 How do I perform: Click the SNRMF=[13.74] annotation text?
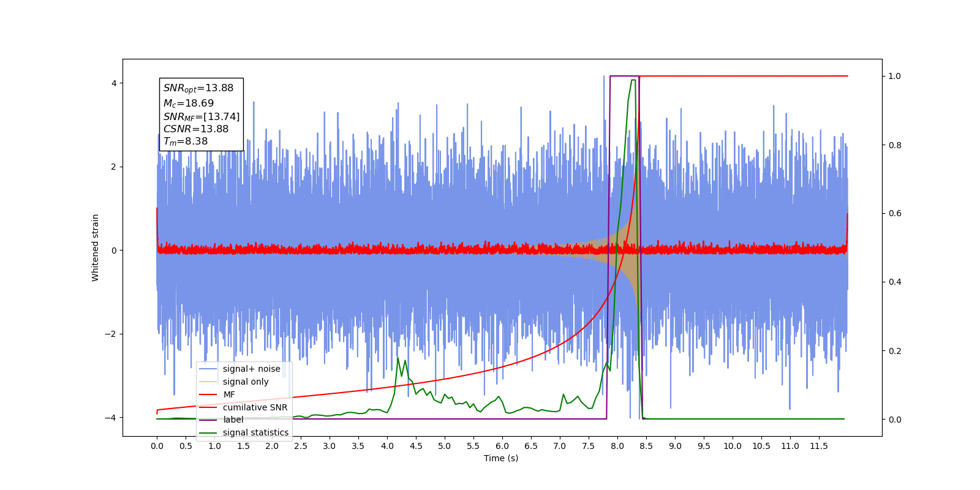[202, 116]
